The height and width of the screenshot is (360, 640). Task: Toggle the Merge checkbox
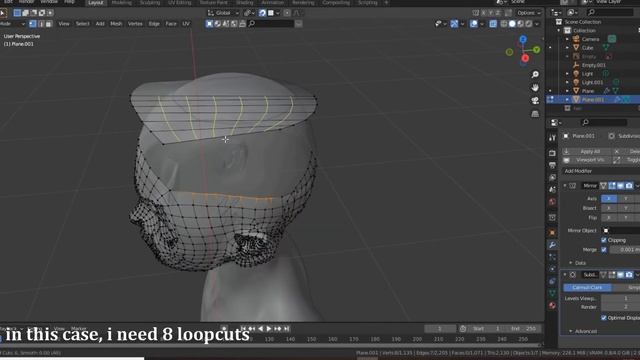[x=604, y=250]
